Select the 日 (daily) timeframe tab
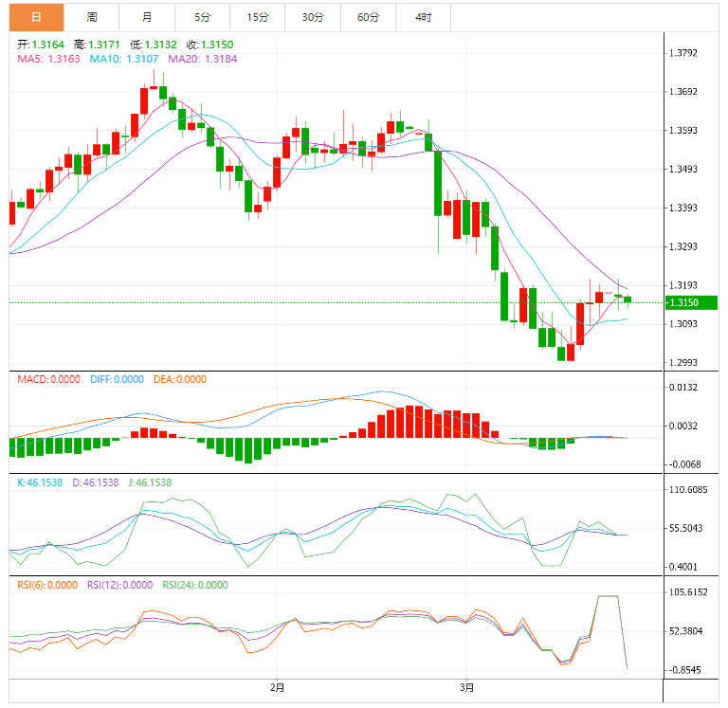 click(x=37, y=17)
